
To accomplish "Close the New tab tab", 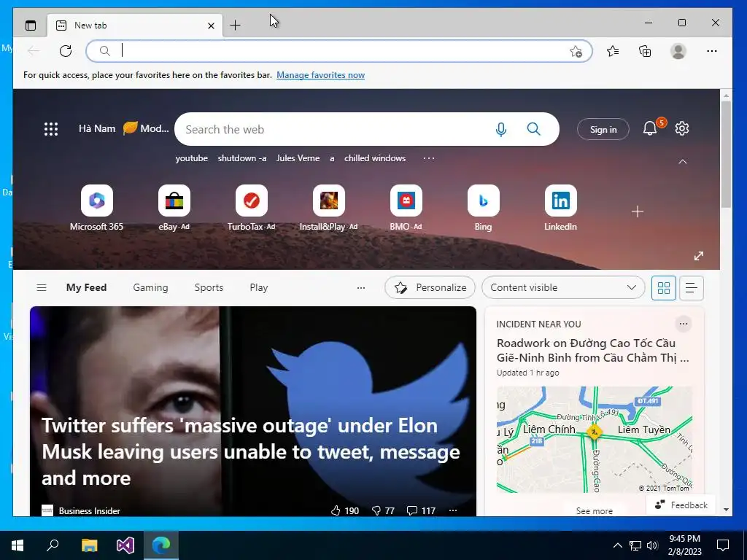I will 211,26.
